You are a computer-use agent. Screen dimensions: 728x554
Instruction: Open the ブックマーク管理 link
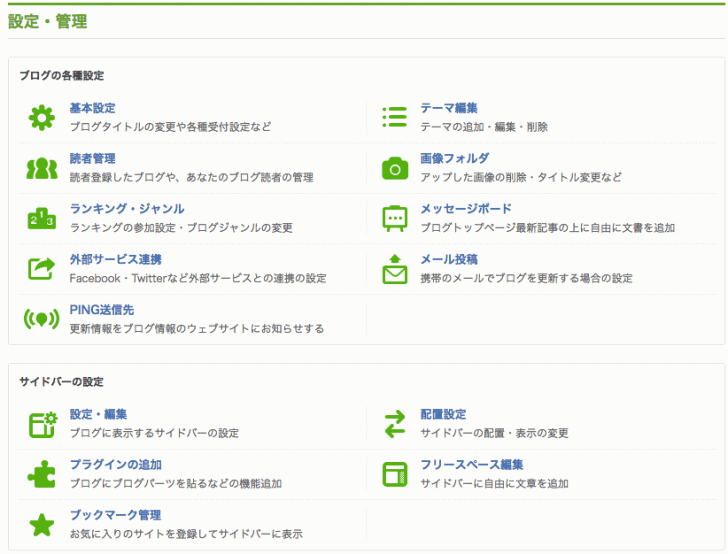[115, 515]
